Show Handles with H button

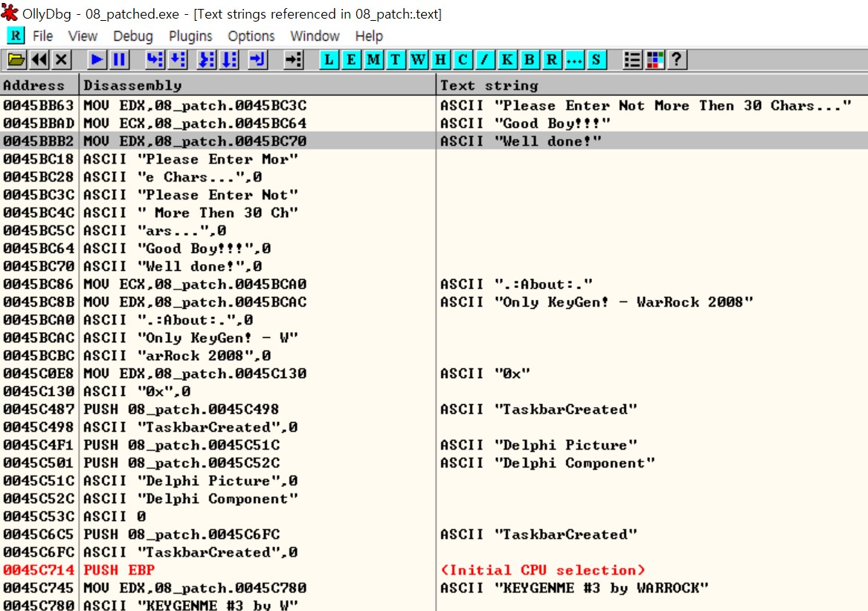tap(440, 60)
